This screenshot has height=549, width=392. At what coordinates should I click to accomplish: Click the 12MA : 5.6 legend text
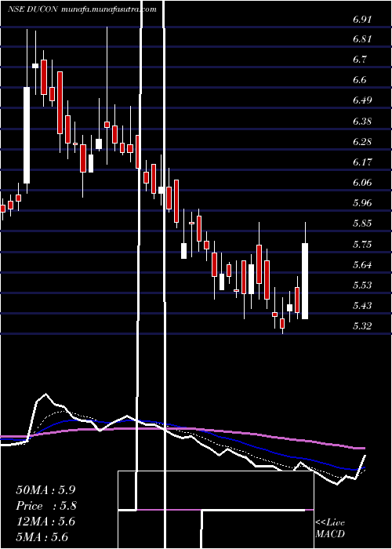point(45,522)
